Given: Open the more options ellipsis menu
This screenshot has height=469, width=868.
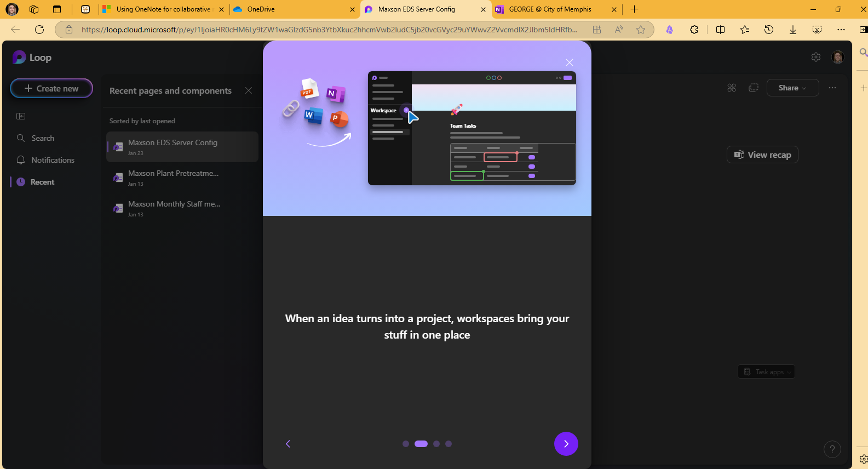Looking at the screenshot, I should tap(832, 88).
